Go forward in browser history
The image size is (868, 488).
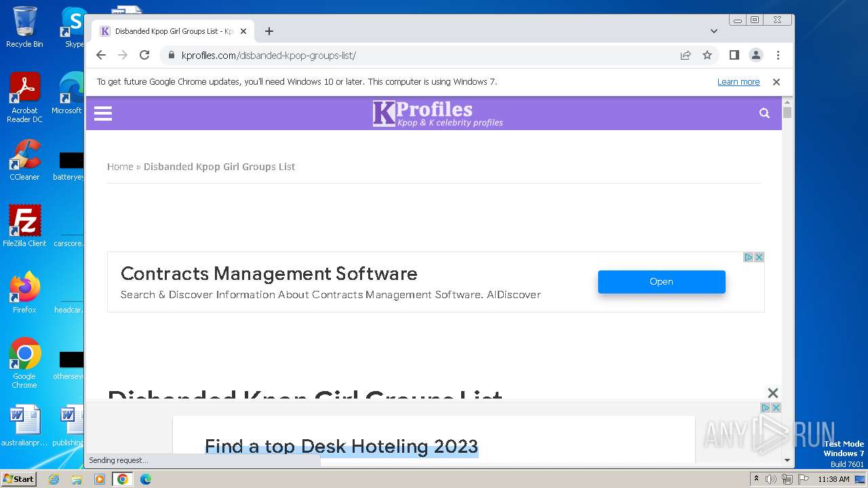[x=123, y=55]
